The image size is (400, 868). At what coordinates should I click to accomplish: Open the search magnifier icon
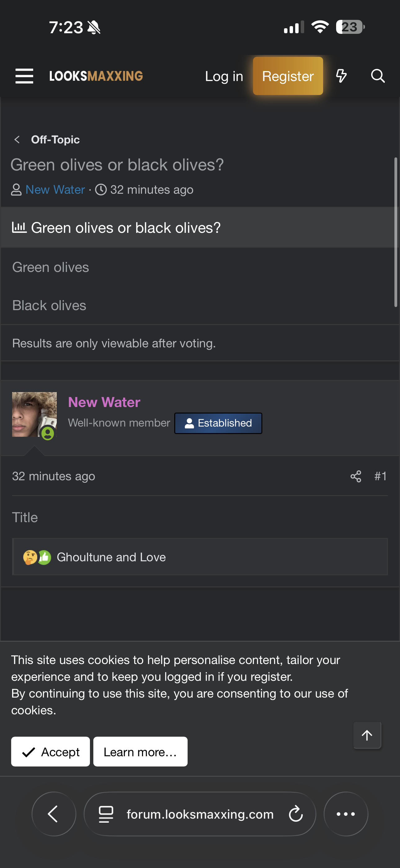(x=377, y=76)
